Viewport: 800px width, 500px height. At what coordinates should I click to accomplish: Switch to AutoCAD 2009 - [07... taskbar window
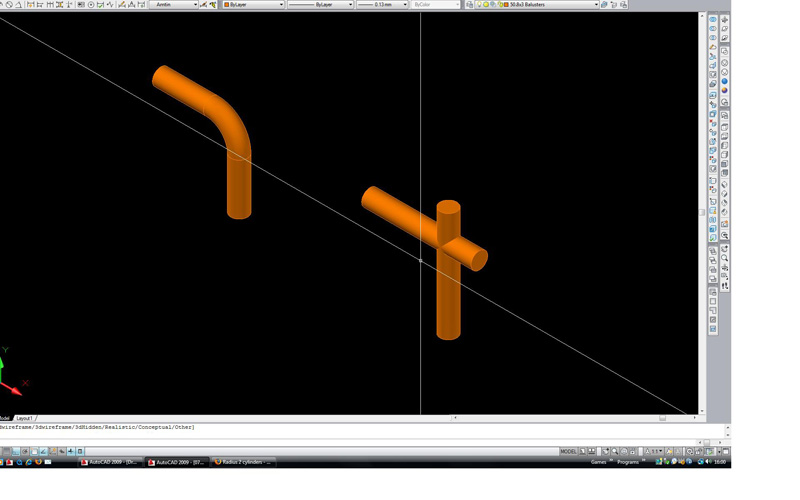[x=177, y=462]
